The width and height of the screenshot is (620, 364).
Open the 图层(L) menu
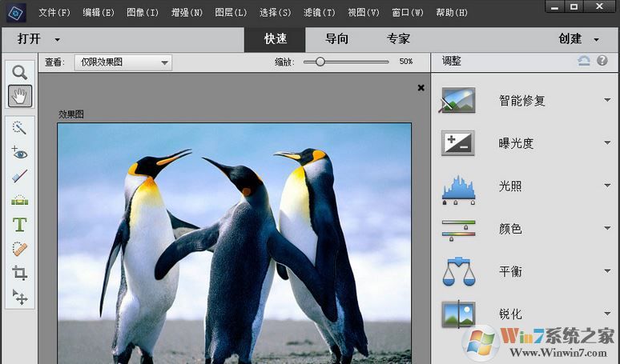point(231,13)
